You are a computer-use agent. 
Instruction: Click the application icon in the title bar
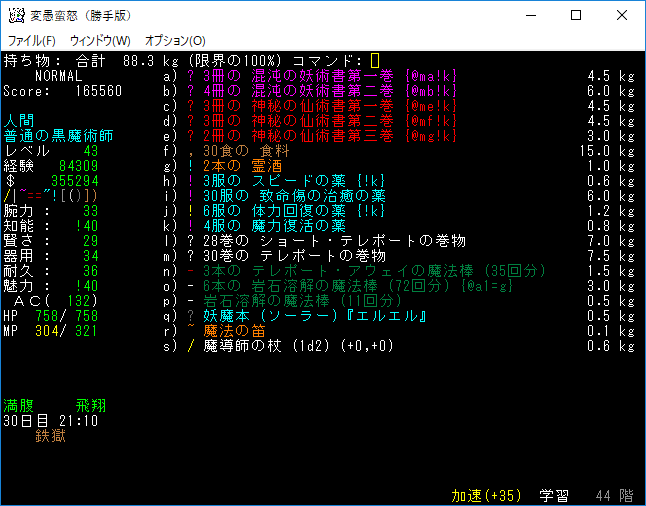coord(17,15)
